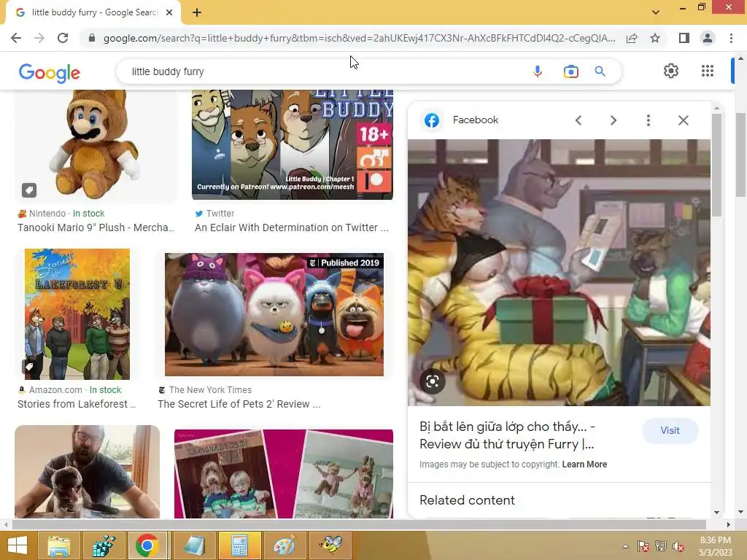This screenshot has height=560, width=747.
Task: Open the Google apps grid
Action: (708, 71)
